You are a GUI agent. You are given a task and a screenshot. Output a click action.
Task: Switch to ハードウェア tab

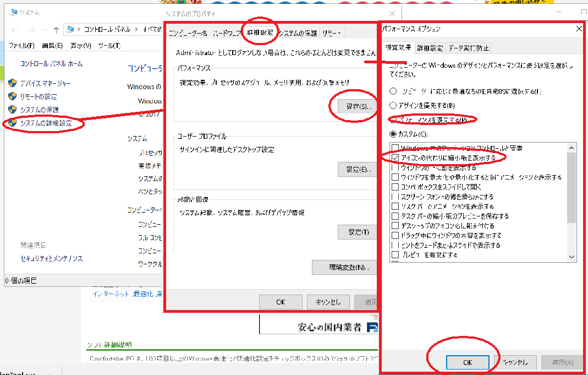pos(227,34)
